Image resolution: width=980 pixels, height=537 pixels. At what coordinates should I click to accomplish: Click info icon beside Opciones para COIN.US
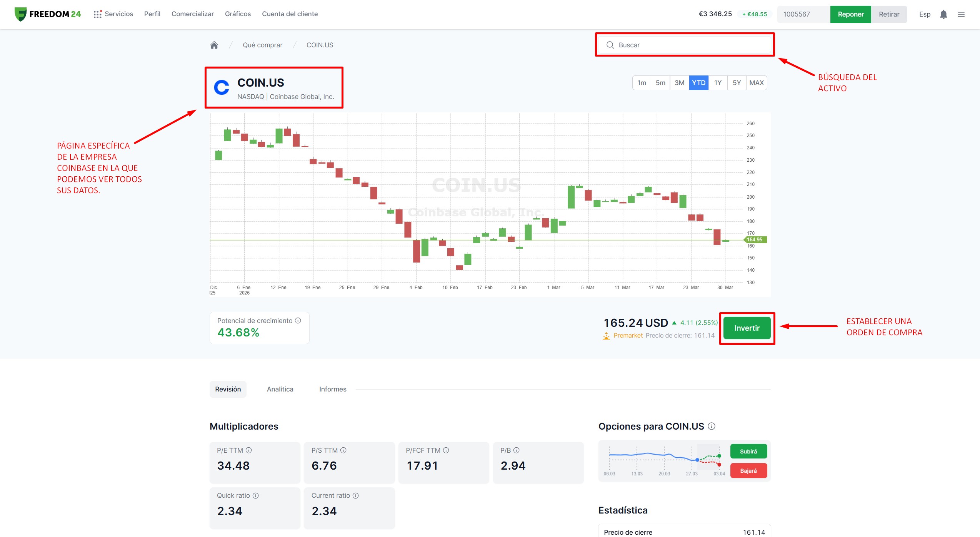coord(712,426)
